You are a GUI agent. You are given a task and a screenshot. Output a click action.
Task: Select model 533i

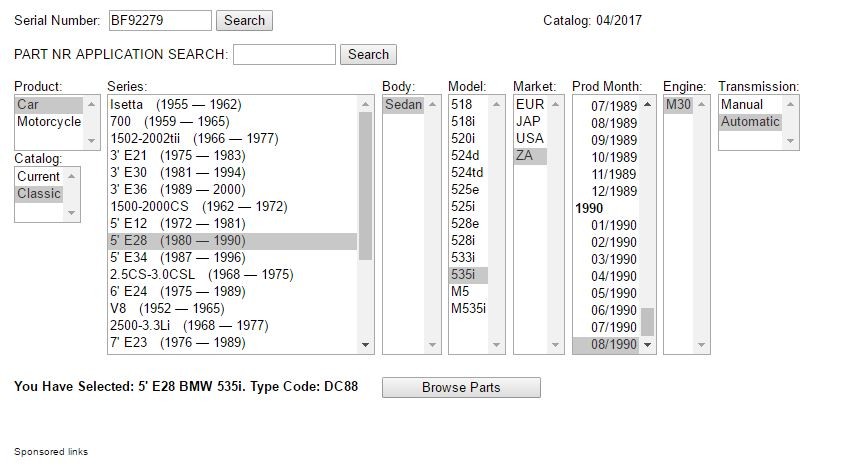pos(468,257)
